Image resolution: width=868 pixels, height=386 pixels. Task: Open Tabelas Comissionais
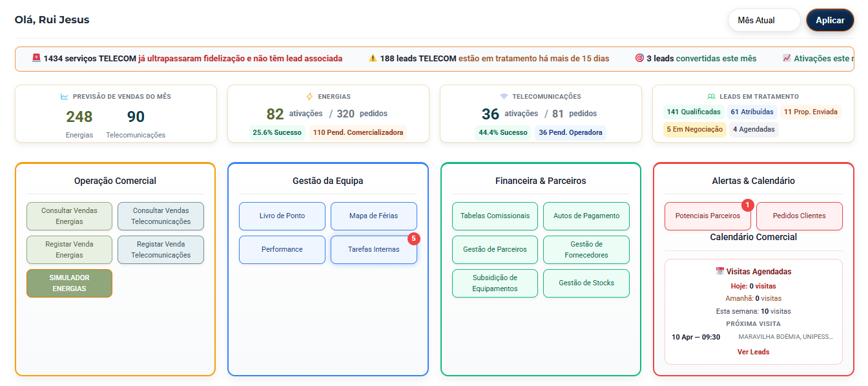pos(495,216)
